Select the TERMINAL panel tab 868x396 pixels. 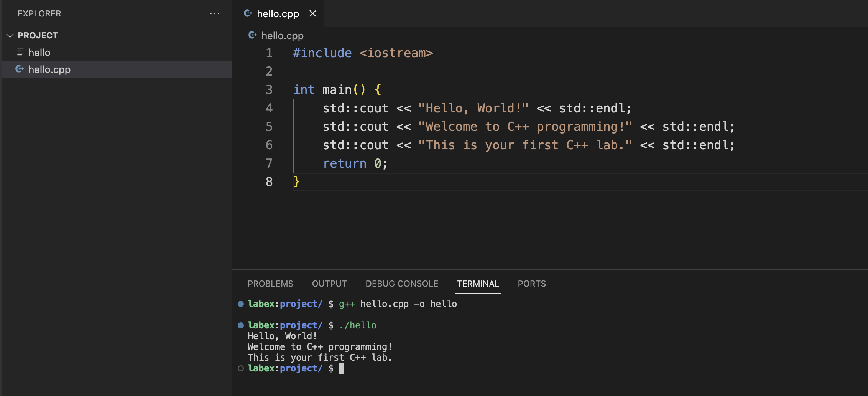[478, 284]
